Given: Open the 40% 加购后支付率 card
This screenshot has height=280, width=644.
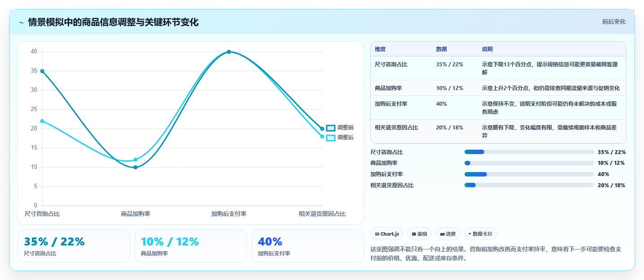Looking at the screenshot, I should point(307,246).
